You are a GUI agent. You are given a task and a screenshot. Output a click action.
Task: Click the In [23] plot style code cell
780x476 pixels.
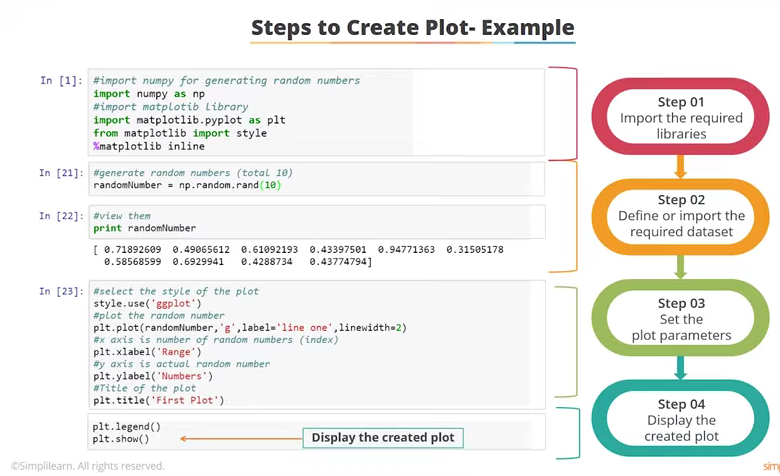317,345
